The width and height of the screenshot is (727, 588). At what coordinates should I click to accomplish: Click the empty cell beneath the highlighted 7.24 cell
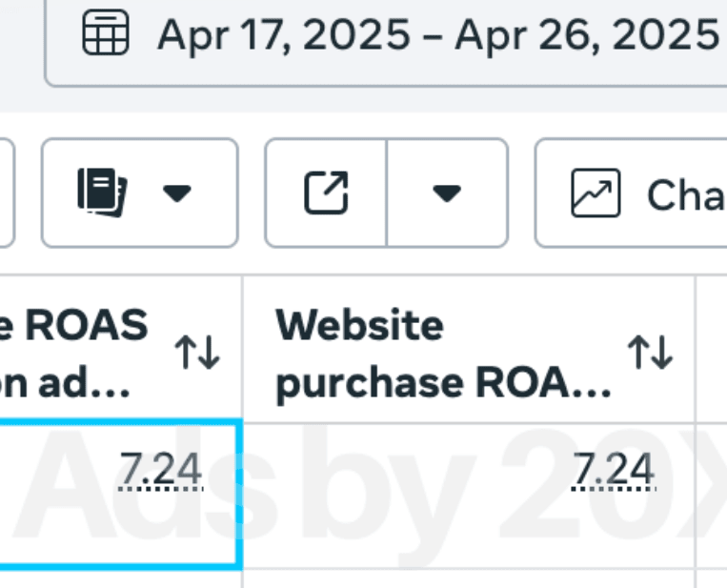[119, 578]
